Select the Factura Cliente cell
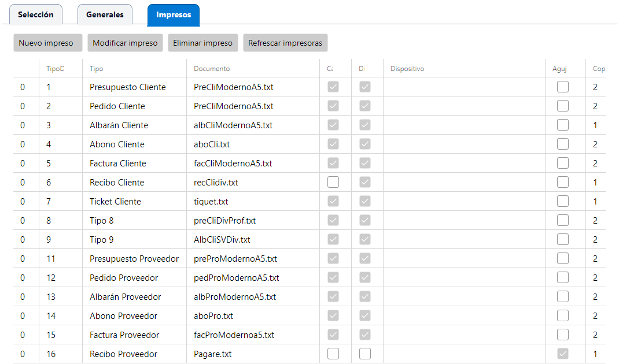619x364 pixels. click(134, 164)
